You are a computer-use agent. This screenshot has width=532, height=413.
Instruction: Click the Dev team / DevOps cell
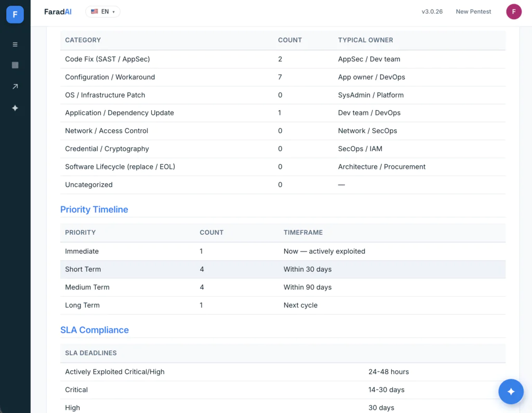point(369,113)
